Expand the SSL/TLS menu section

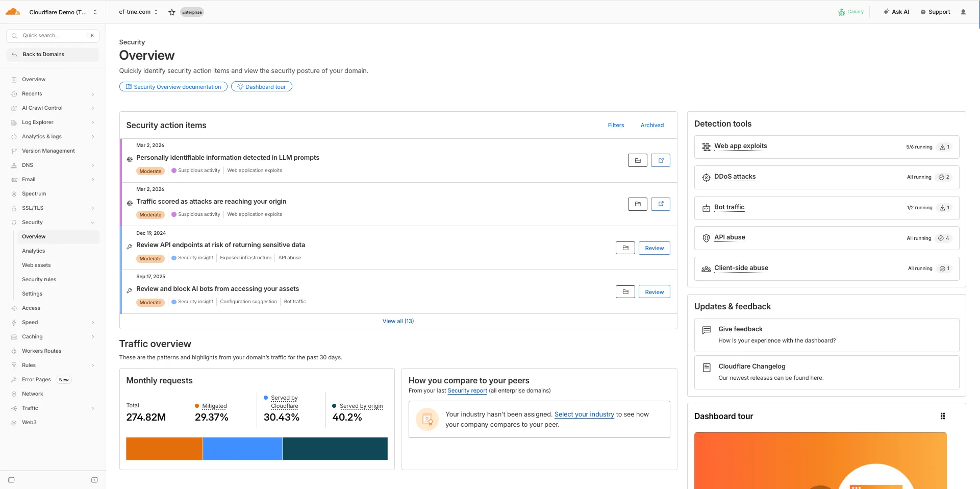click(32, 208)
